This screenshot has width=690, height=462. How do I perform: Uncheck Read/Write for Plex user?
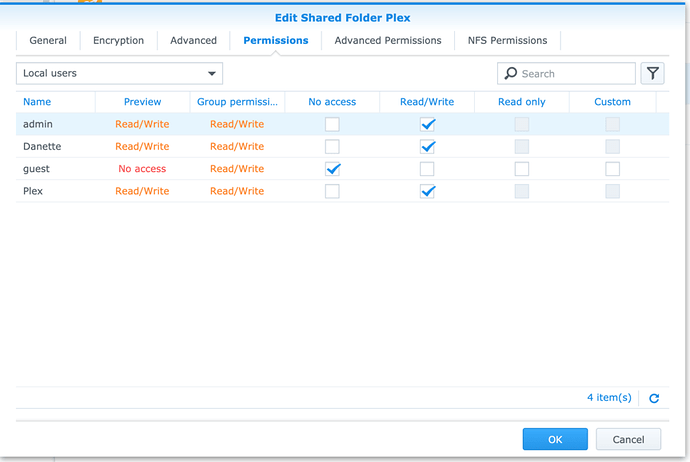click(427, 191)
